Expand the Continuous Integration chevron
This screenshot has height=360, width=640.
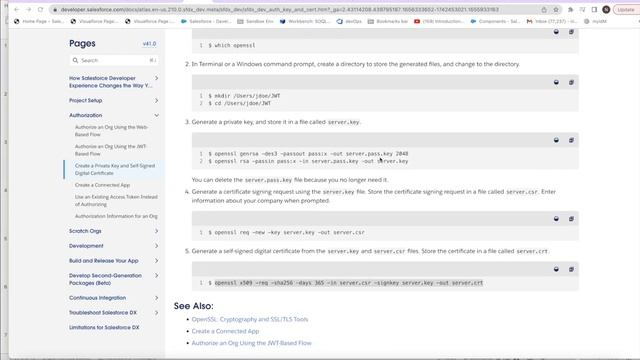tap(156, 298)
